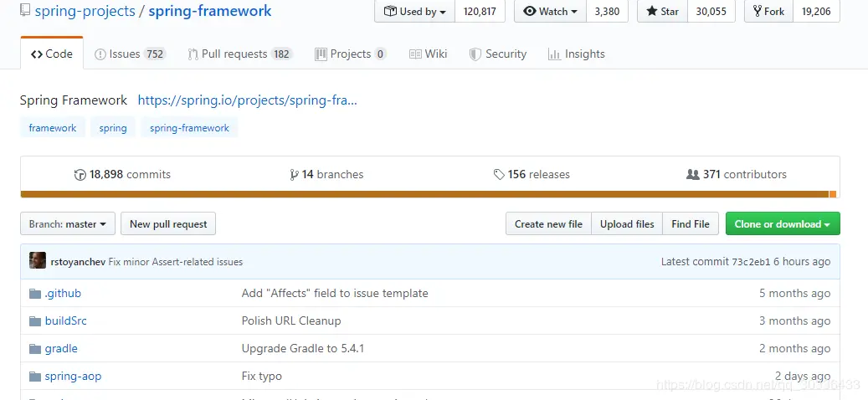
Task: Click the Insights tab's graph icon
Action: [554, 54]
